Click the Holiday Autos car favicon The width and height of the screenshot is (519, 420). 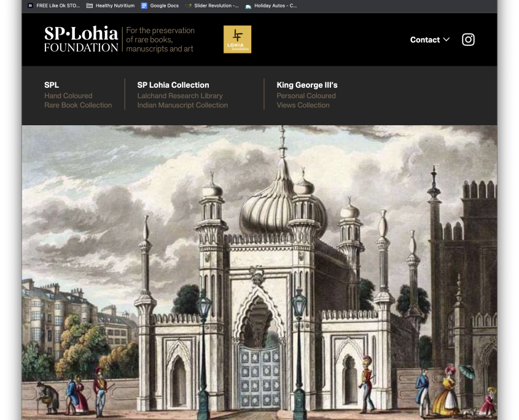tap(248, 6)
